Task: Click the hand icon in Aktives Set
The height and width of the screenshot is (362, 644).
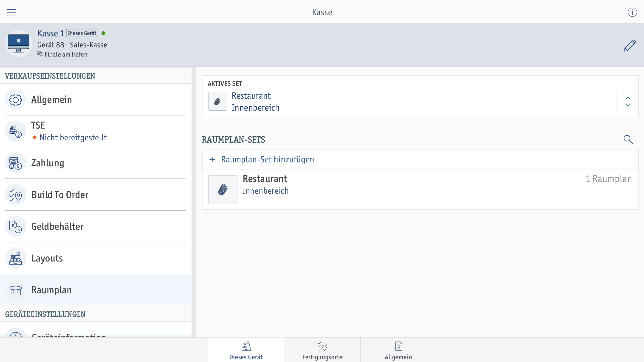Action: 217,102
